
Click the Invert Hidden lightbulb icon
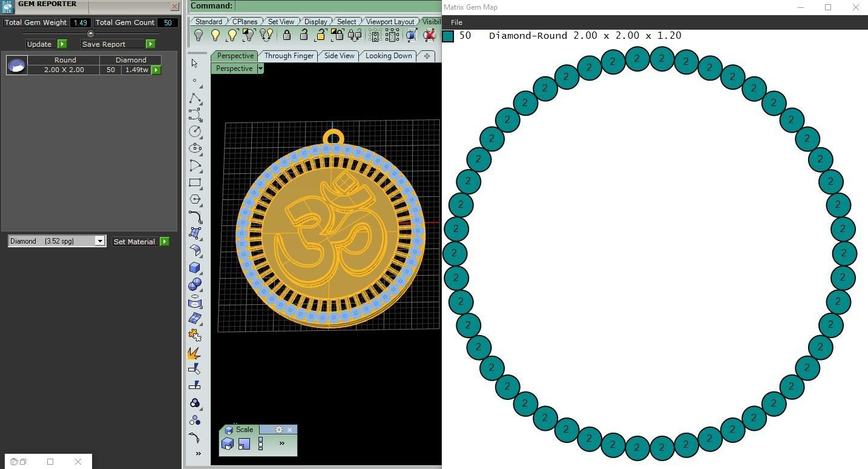coord(248,36)
